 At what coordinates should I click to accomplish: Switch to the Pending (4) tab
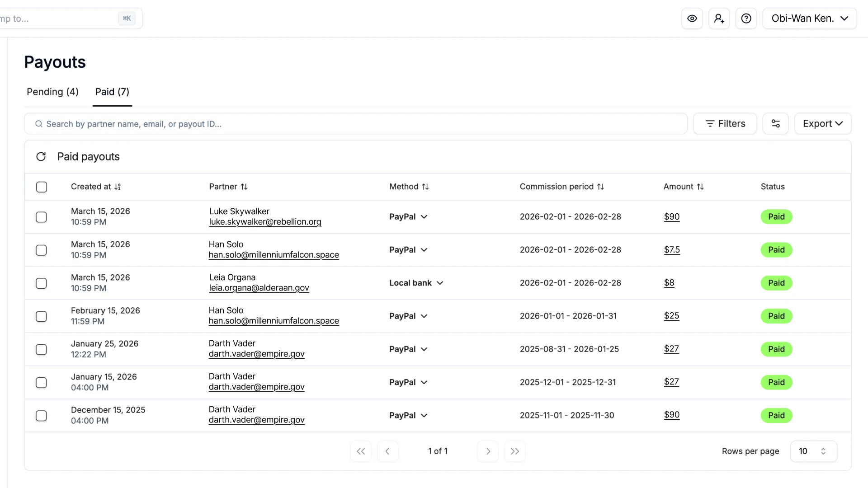point(52,92)
